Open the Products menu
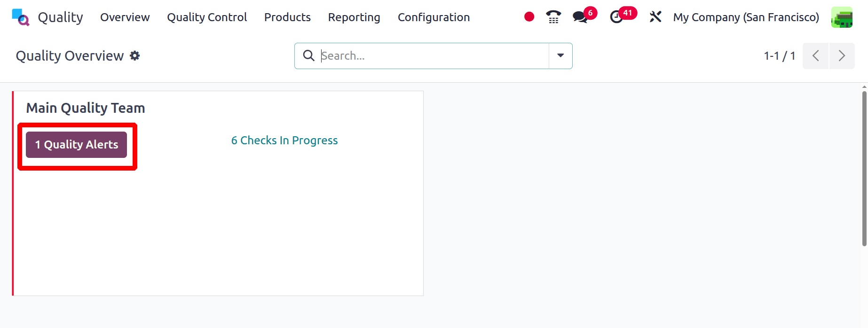This screenshot has width=868, height=328. 287,17
